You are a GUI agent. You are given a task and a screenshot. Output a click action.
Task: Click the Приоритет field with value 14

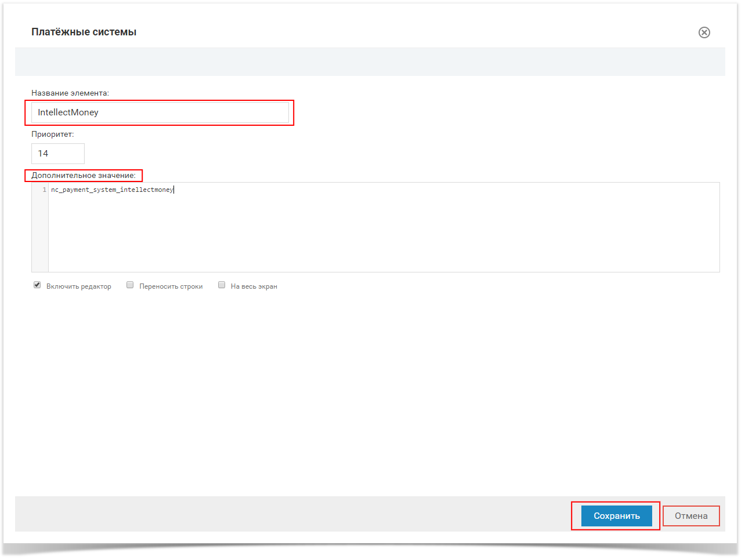coord(58,154)
